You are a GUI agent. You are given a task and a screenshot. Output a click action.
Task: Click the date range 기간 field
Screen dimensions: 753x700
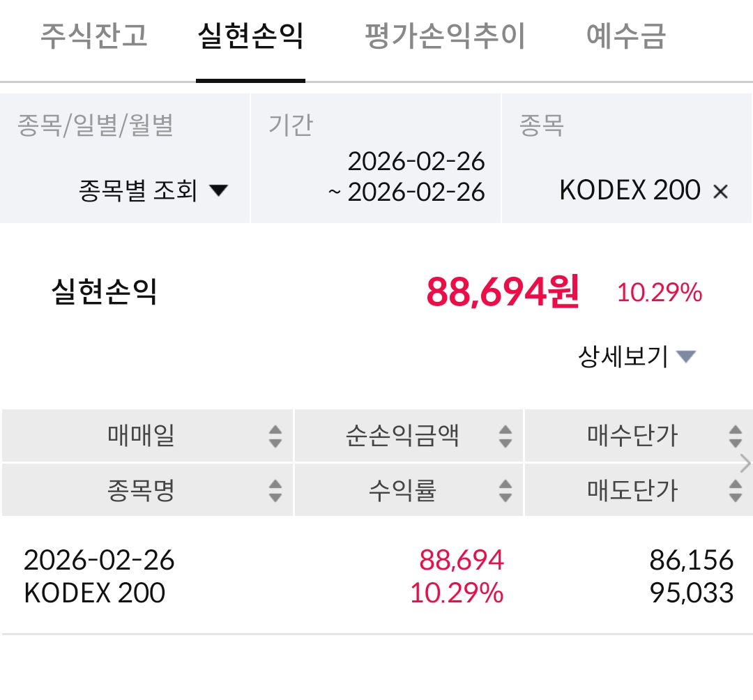coord(376,176)
